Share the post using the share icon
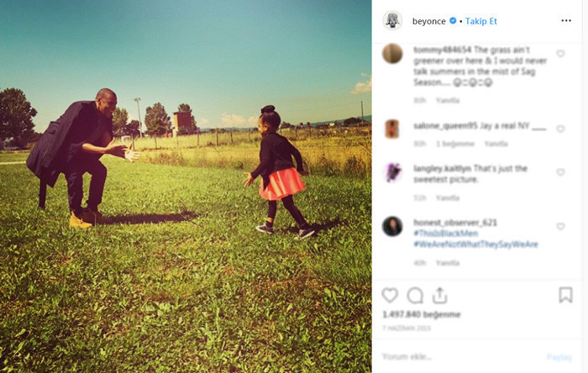The image size is (588, 373). point(439,296)
